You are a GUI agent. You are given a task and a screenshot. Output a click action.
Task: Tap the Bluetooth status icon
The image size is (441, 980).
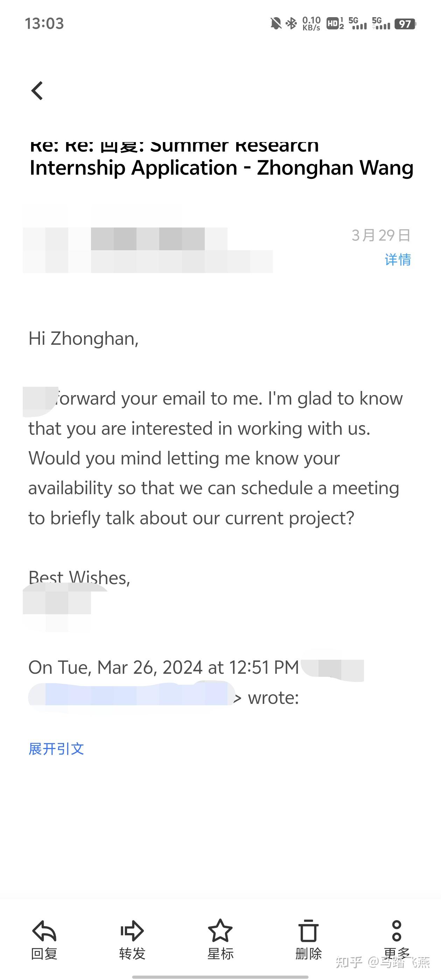[x=292, y=23]
